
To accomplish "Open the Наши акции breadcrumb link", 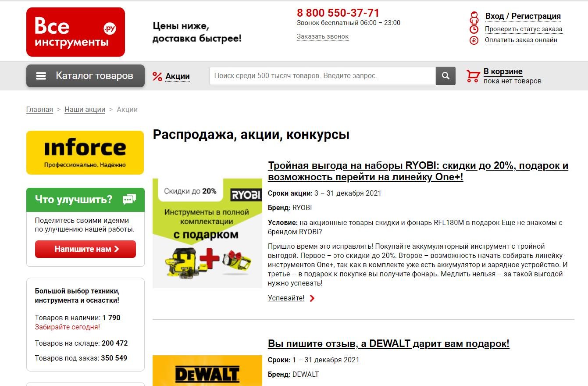I will tap(85, 110).
